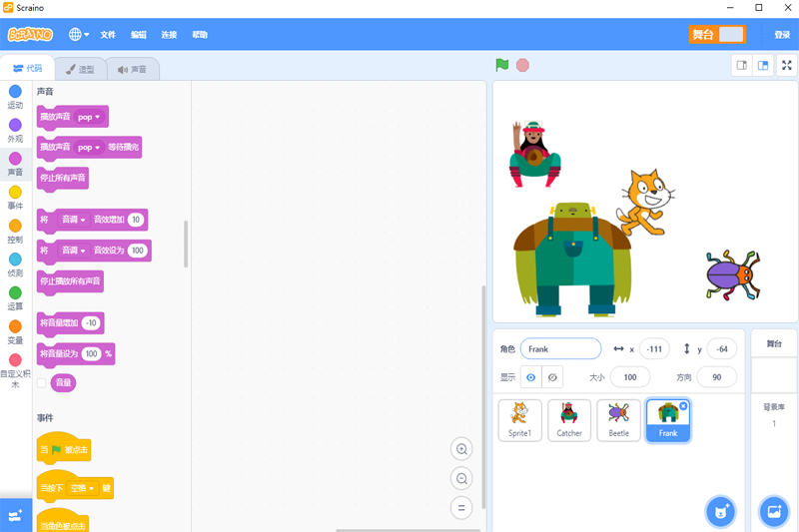Screen dimensions: 799x532
Task: Enter fullscreen stage mode
Action: click(787, 65)
